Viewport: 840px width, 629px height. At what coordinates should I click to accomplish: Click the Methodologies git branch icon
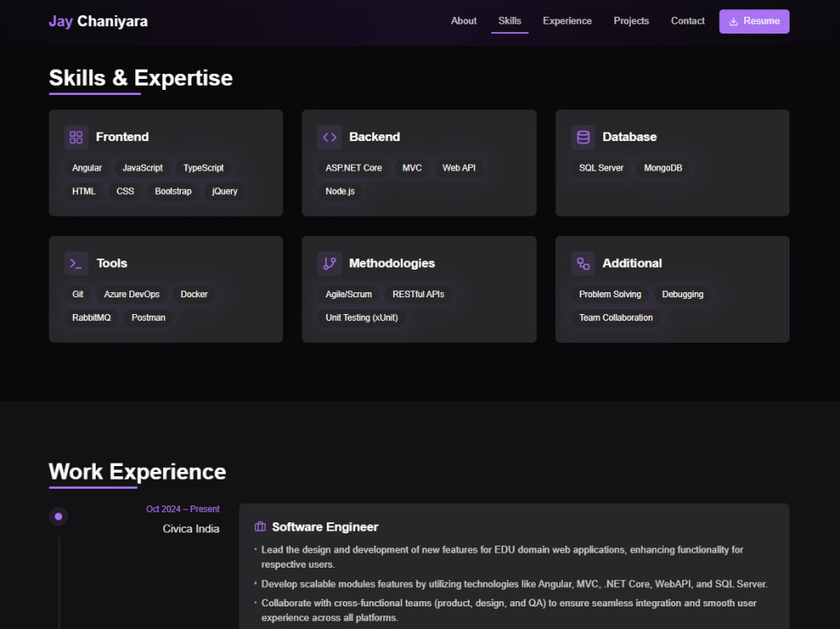coord(329,264)
